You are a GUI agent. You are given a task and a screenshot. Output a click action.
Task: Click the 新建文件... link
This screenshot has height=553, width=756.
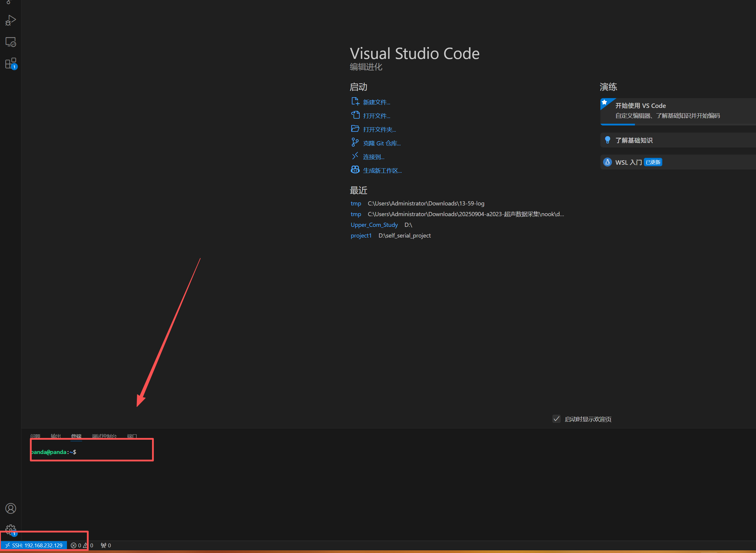click(376, 102)
